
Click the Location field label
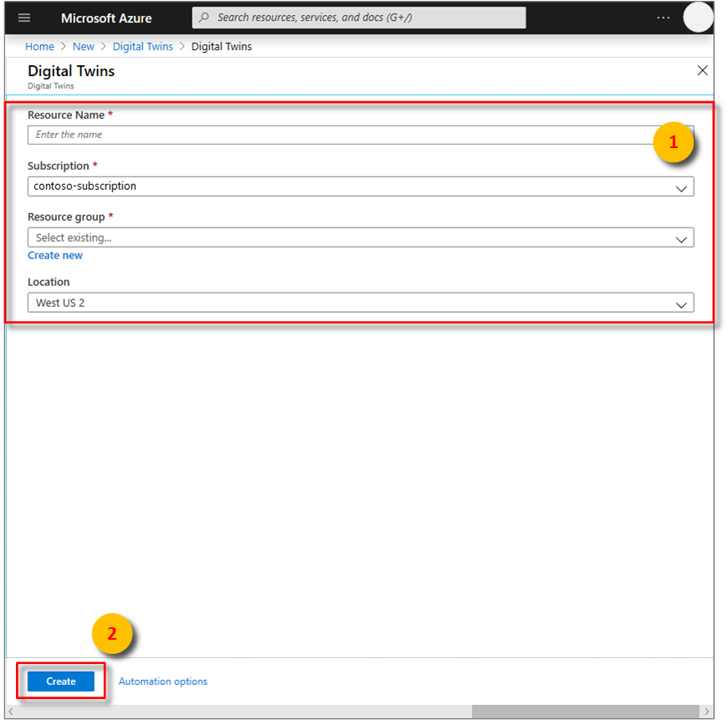click(49, 282)
